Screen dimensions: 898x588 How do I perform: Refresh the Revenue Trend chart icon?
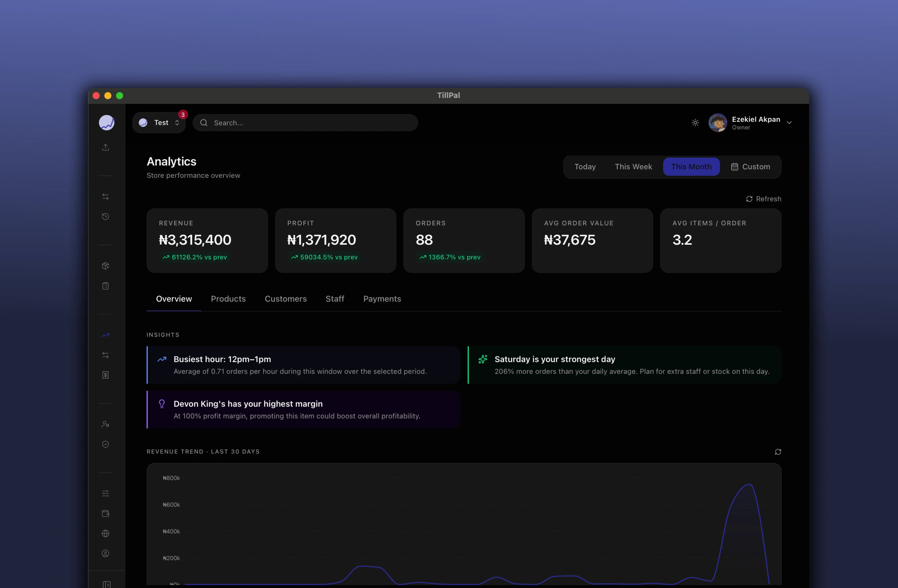coord(778,452)
